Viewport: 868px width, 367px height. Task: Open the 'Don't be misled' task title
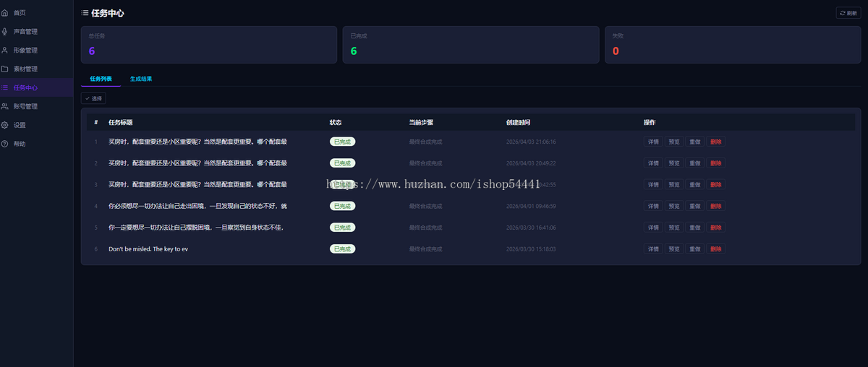[148, 249]
